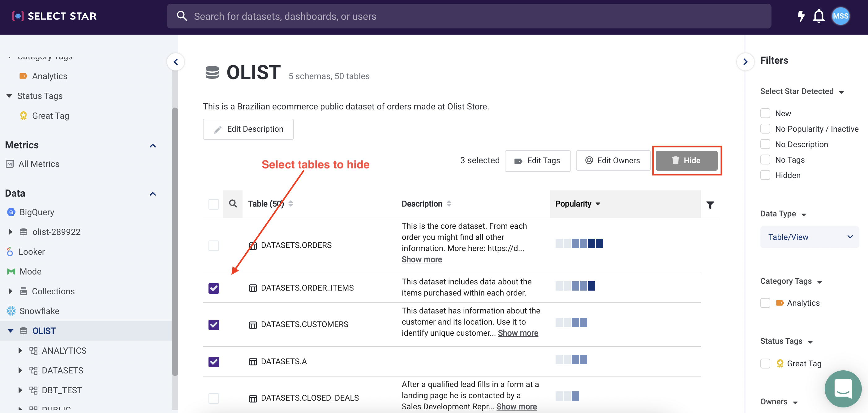Uncheck the DATASETS.ORDER_ITEMS row checkbox
The height and width of the screenshot is (413, 868).
tap(214, 288)
